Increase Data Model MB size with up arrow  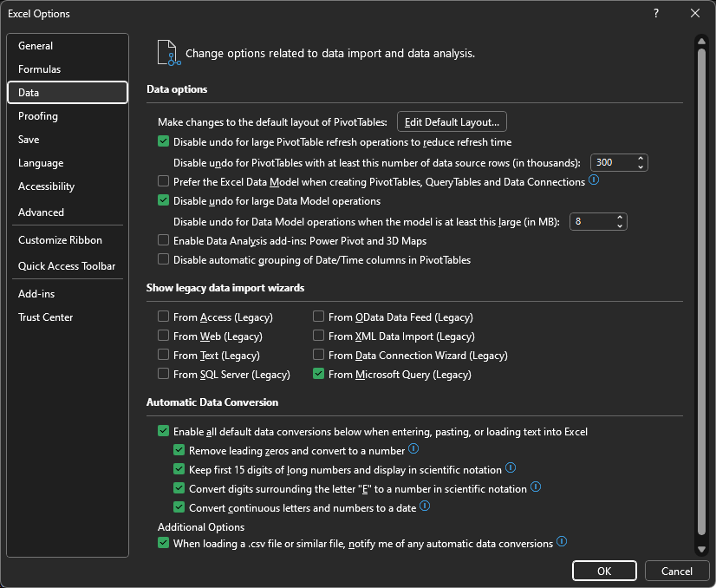click(620, 218)
